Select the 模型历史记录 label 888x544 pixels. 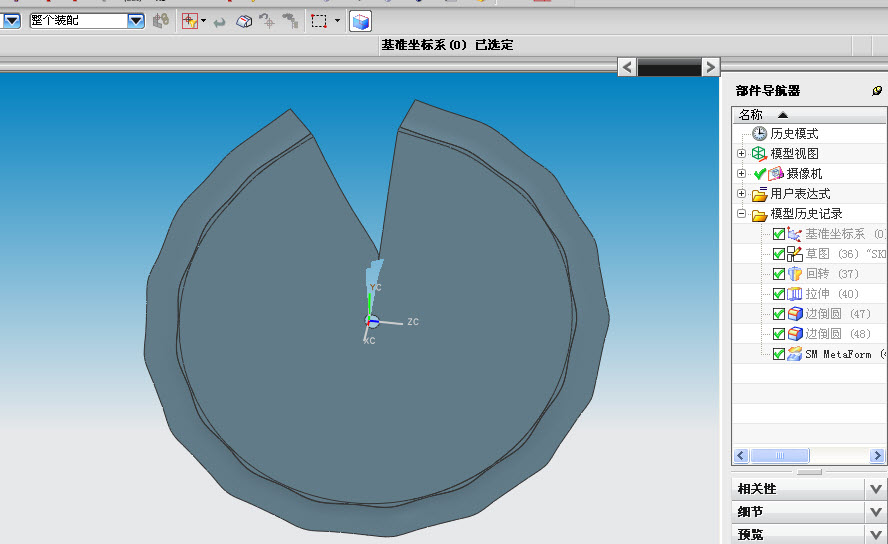click(806, 213)
